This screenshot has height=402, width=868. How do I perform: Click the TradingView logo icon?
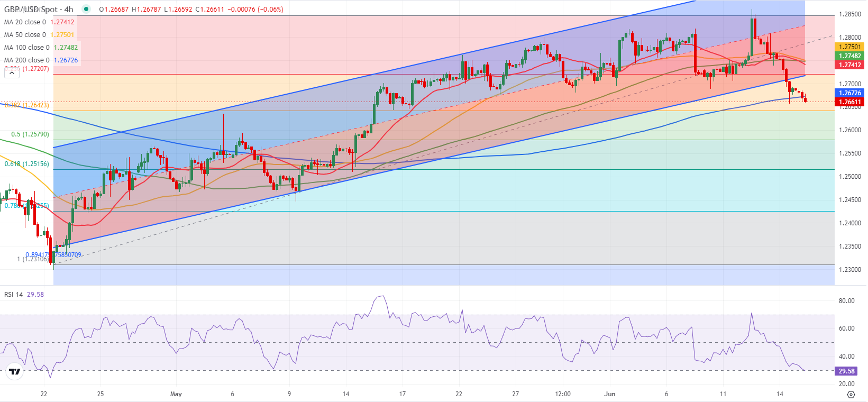click(x=15, y=372)
